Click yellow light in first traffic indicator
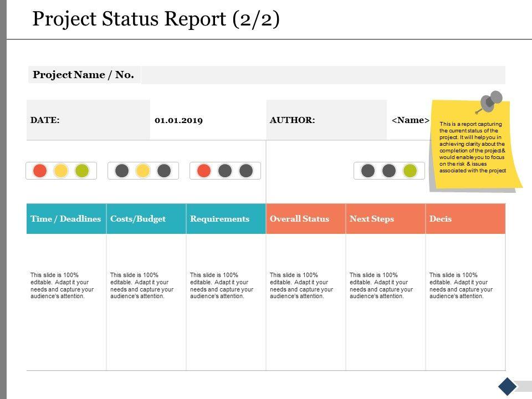Viewport: 532px width, 399px height. (x=61, y=171)
